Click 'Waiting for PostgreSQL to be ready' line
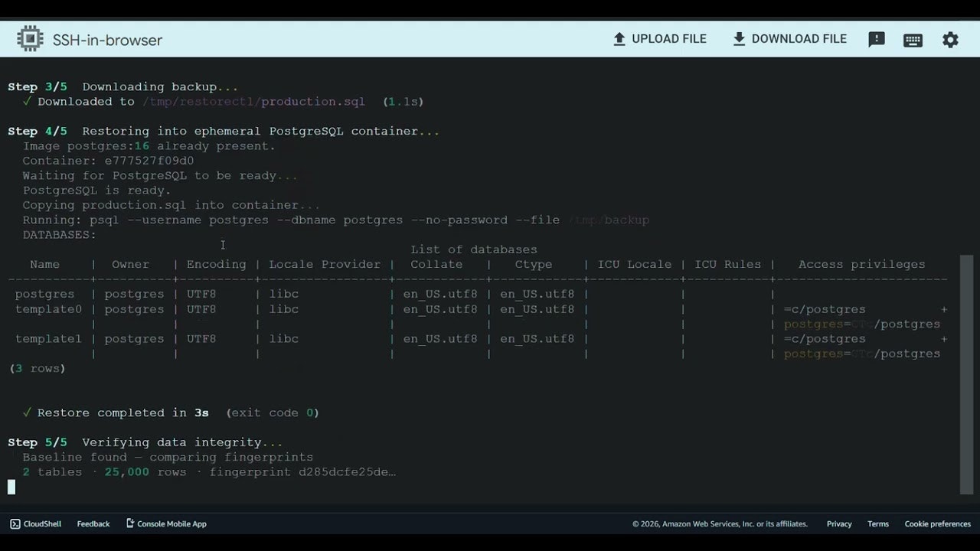 point(160,176)
